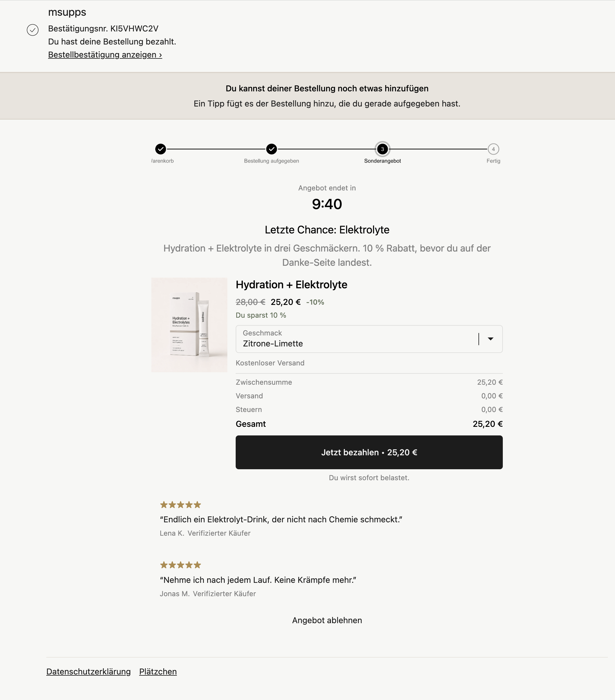Click the Fertig step label

click(x=493, y=161)
